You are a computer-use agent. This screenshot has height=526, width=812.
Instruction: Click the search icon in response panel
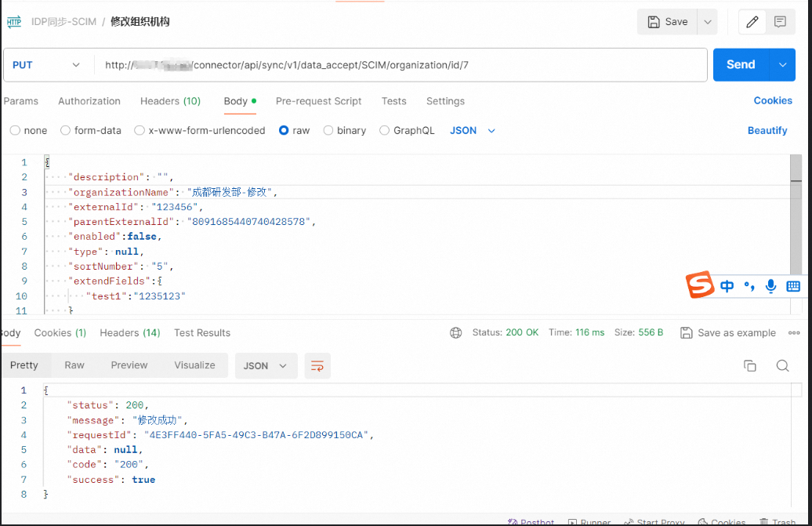pyautogui.click(x=782, y=366)
